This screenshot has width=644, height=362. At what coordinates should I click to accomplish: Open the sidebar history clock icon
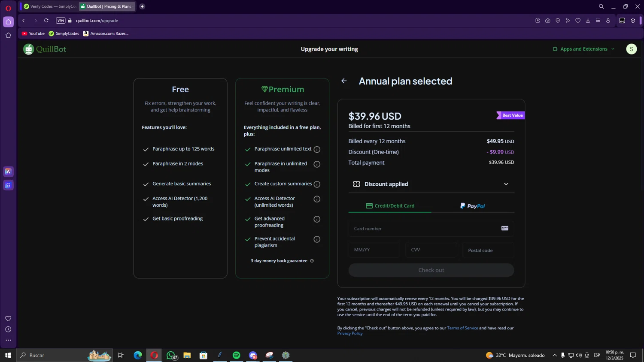pos(8,329)
